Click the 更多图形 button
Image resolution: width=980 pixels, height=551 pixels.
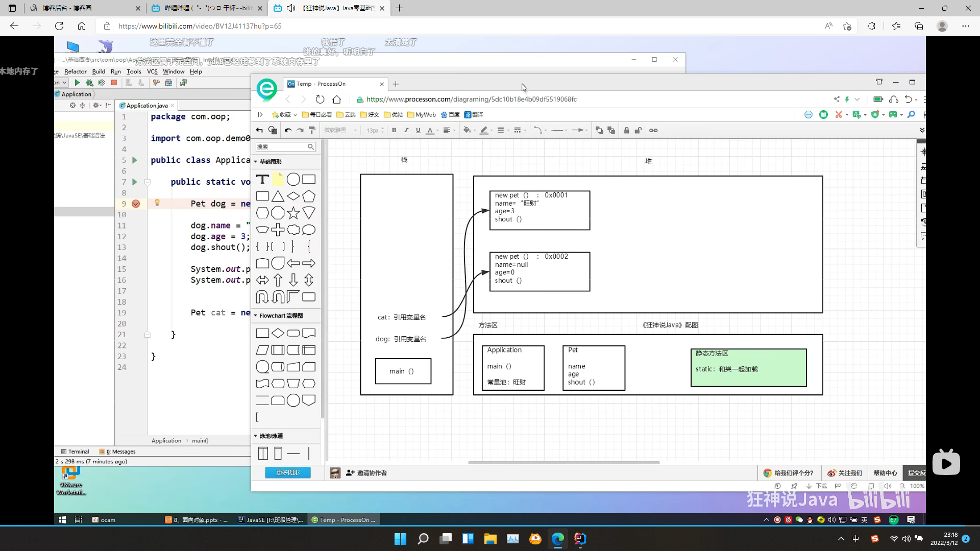point(288,472)
